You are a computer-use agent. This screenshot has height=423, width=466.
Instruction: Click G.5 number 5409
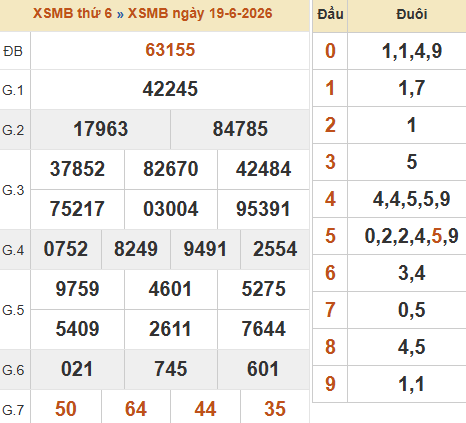point(77,329)
